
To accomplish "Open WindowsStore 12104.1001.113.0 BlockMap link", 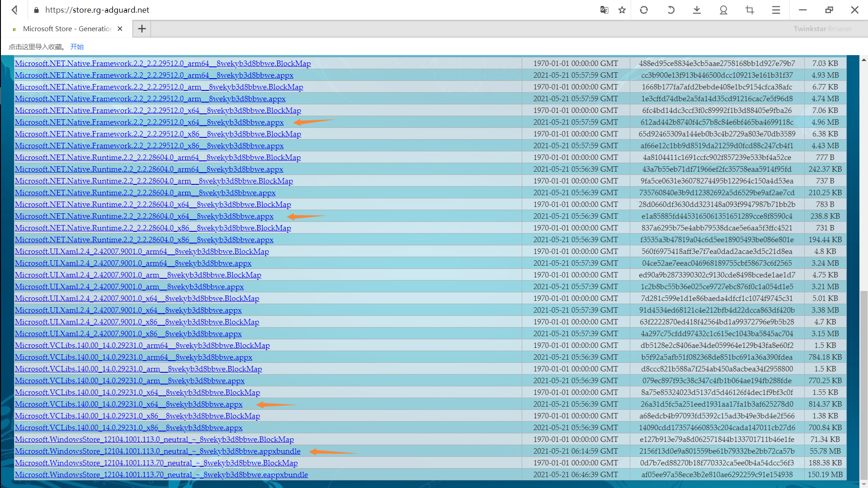I will pos(154,439).
